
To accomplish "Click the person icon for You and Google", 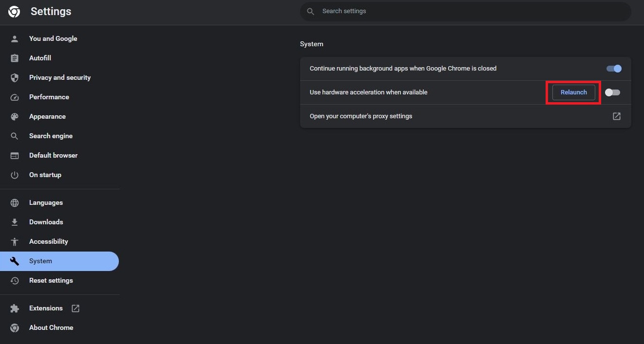I will 15,39.
